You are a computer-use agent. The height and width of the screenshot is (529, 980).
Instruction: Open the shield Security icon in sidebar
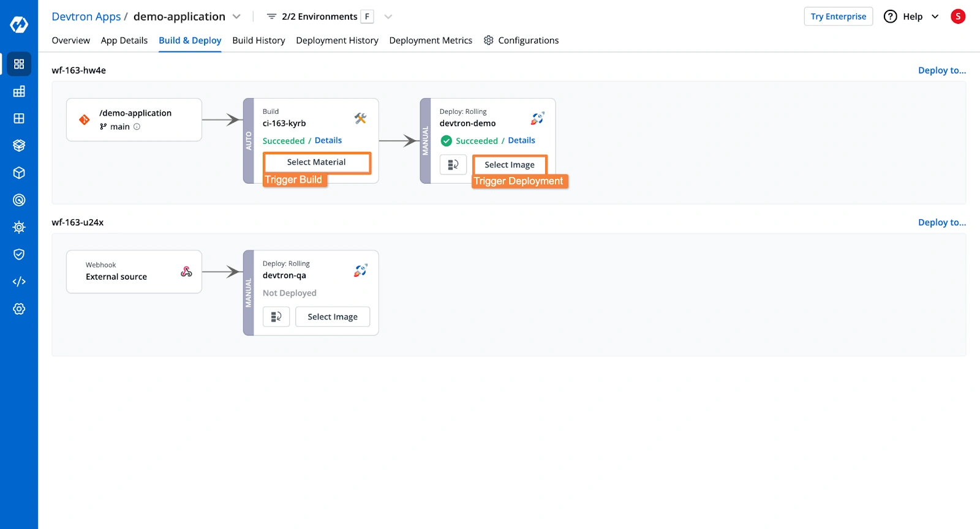19,254
